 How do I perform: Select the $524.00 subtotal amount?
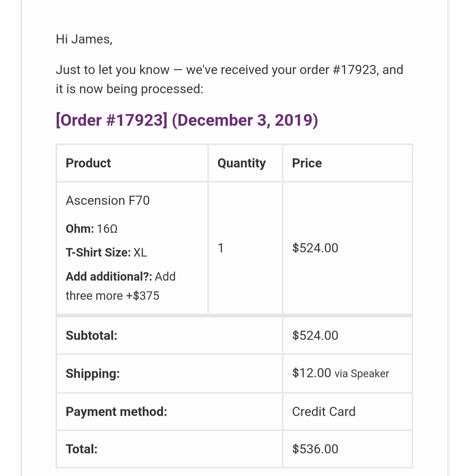315,335
